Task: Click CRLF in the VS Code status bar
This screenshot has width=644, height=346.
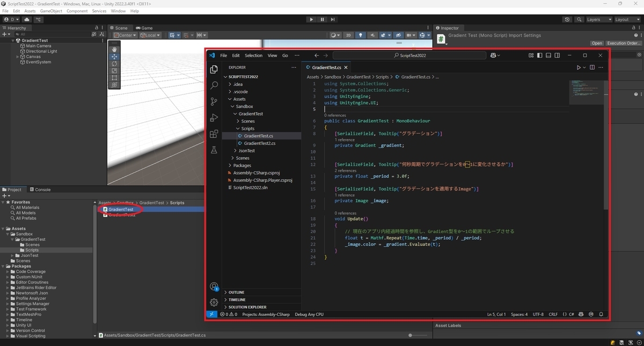Action: click(553, 314)
